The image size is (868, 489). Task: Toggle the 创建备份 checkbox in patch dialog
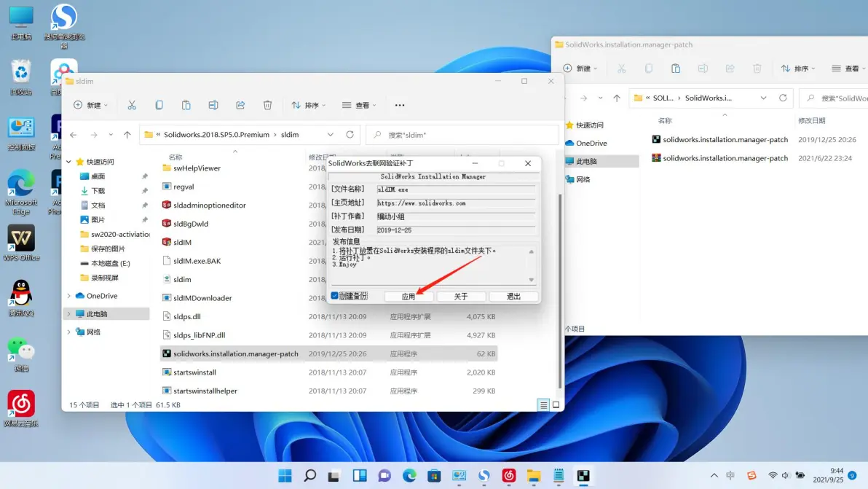pyautogui.click(x=334, y=296)
